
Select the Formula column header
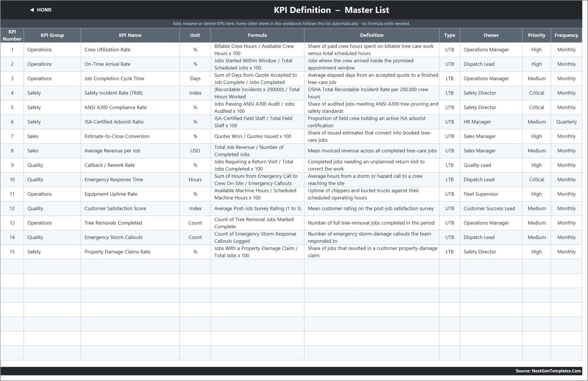click(x=257, y=35)
